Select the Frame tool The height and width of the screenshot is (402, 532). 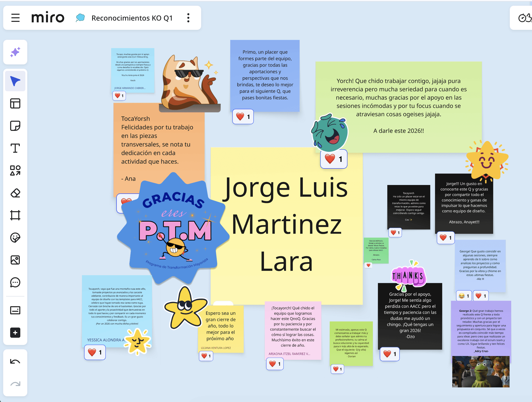pyautogui.click(x=15, y=215)
